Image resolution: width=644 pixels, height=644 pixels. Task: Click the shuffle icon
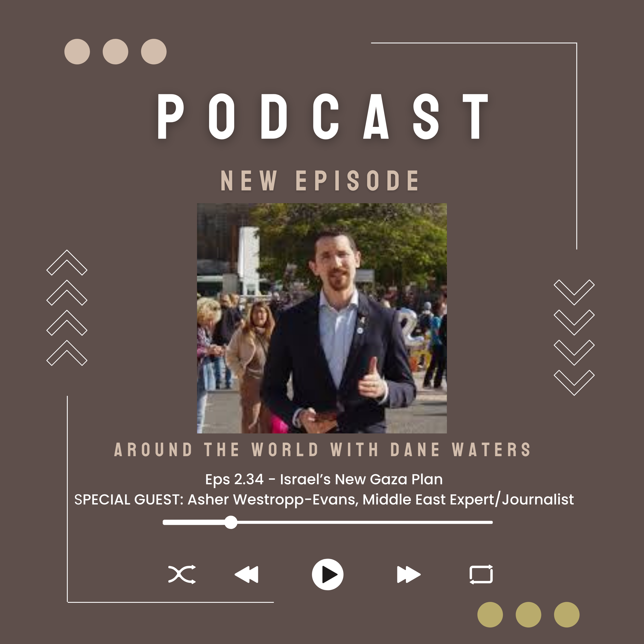pos(182,574)
